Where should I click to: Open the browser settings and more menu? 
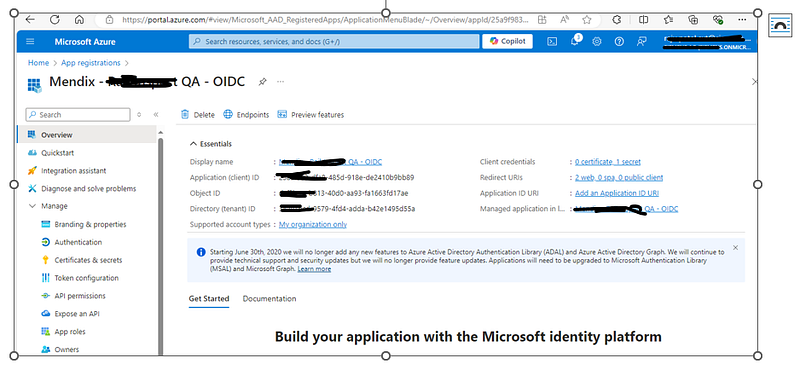tap(742, 20)
